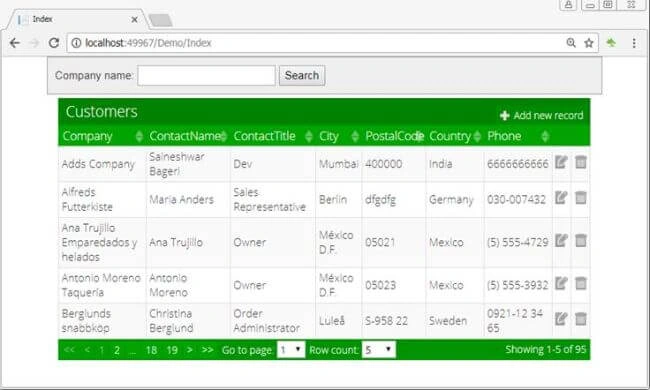Image resolution: width=650 pixels, height=390 pixels.
Task: Jump to last page arrows
Action: (207, 350)
